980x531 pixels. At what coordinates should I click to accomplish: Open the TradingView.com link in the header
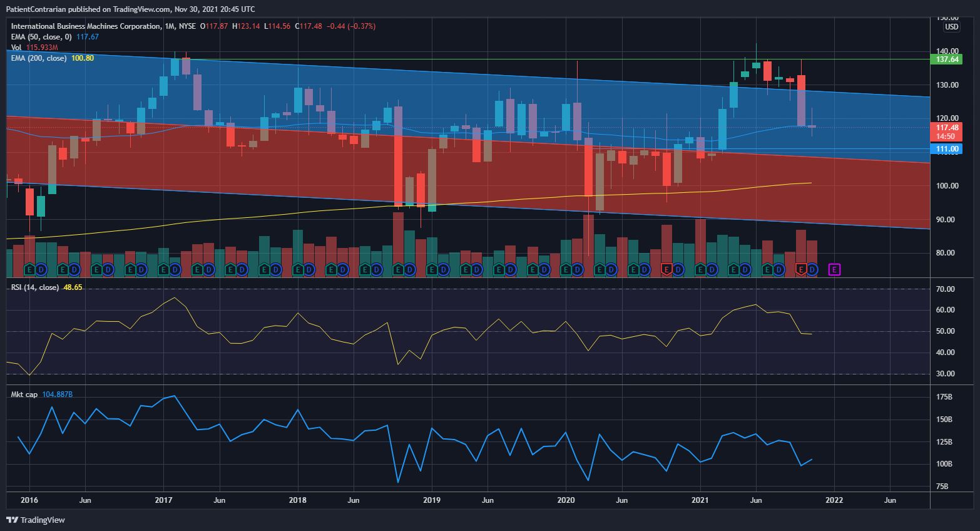pos(141,9)
